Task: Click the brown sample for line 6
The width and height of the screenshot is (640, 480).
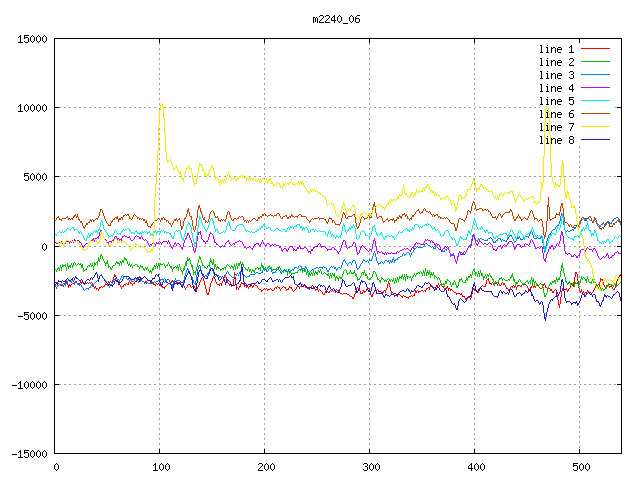Action: click(x=595, y=114)
